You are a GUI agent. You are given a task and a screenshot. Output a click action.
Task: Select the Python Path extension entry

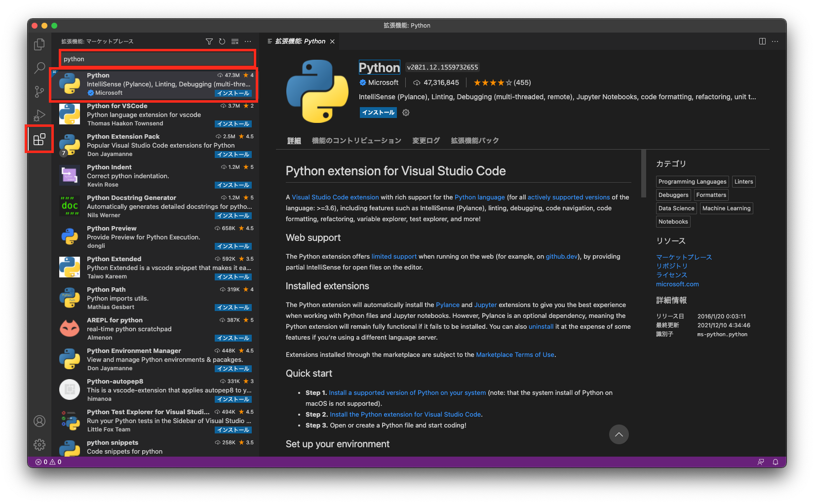[x=155, y=298]
